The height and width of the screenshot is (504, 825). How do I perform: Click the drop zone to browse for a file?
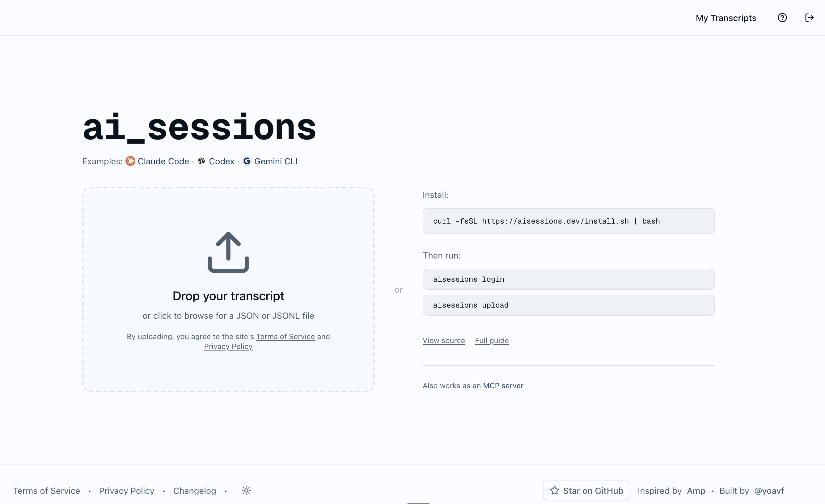click(228, 316)
